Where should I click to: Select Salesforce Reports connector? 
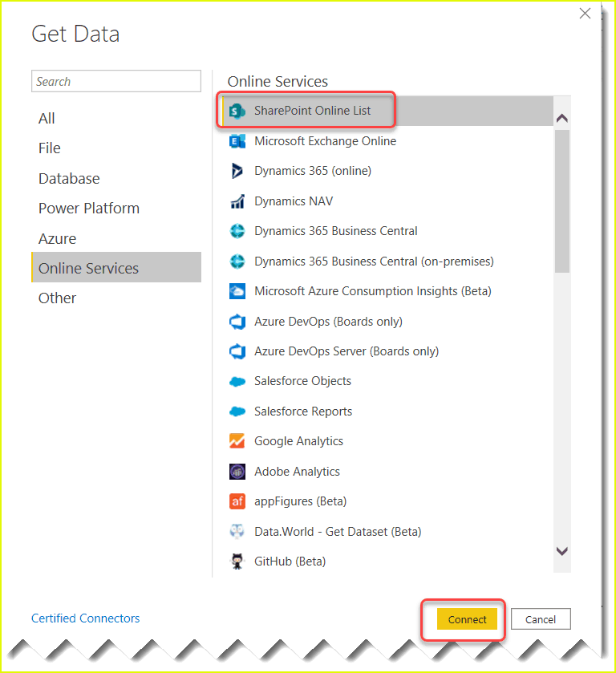coord(387,412)
